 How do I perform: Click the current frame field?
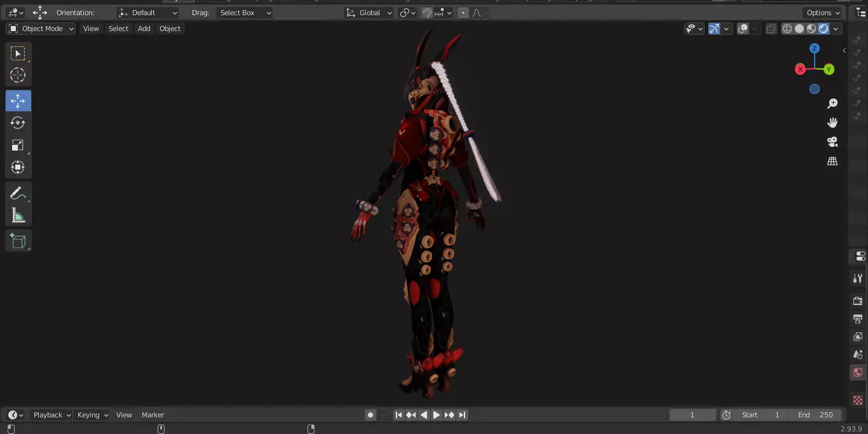(x=693, y=415)
